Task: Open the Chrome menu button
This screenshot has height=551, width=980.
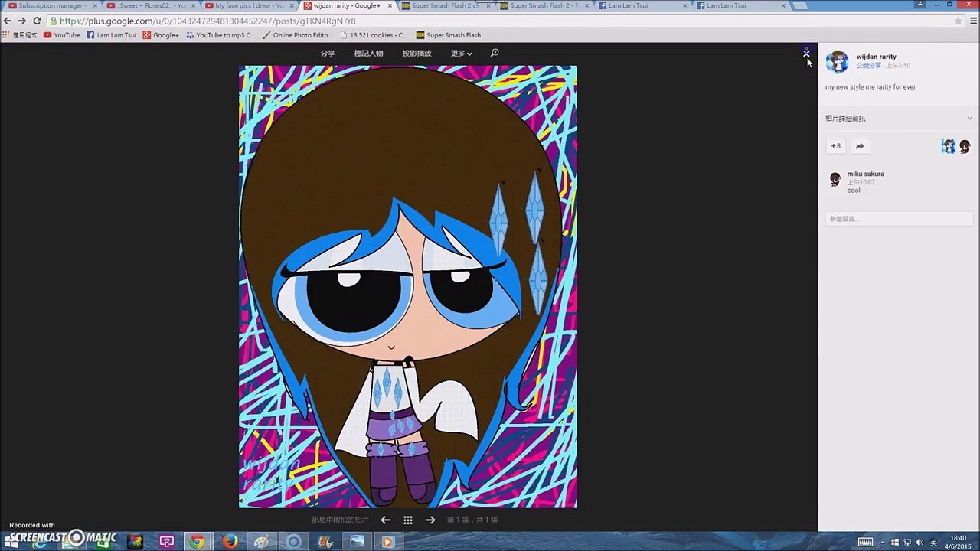Action: pos(973,21)
